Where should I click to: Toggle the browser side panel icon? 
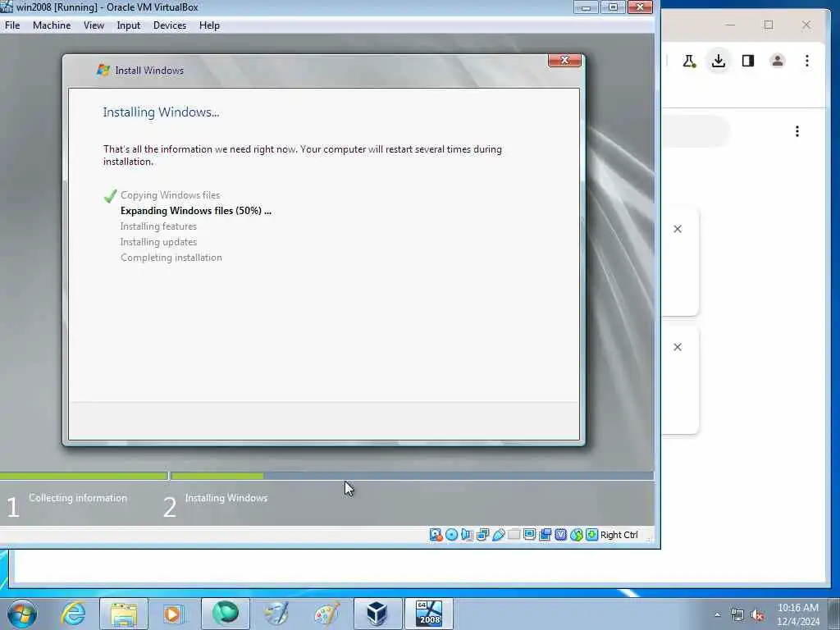pyautogui.click(x=748, y=61)
